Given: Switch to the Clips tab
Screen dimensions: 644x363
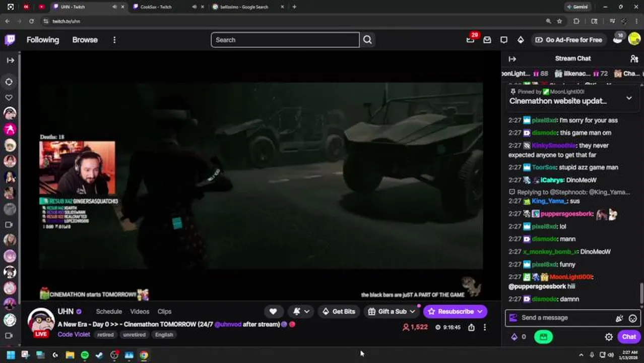Looking at the screenshot, I should [164, 312].
